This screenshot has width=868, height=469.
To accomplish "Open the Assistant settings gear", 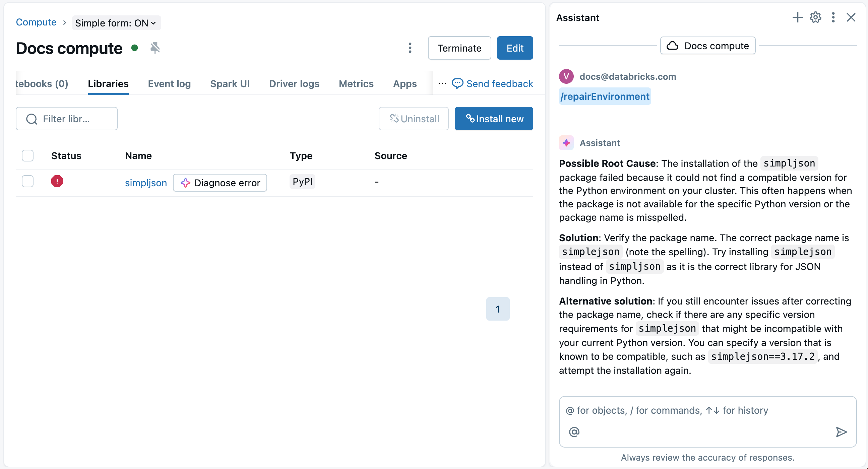I will 815,17.
